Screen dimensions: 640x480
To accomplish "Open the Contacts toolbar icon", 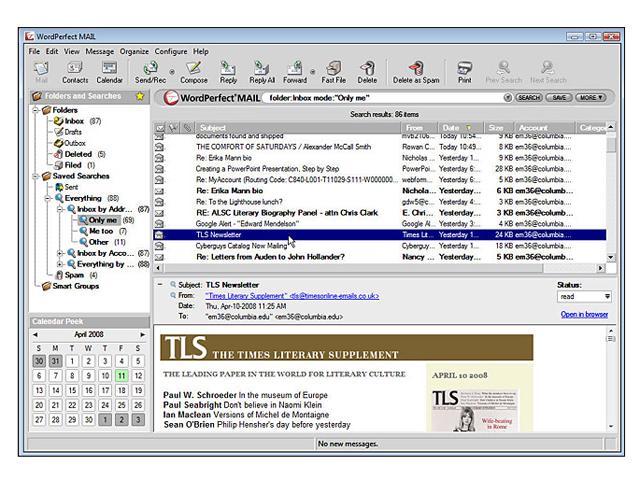I will click(75, 72).
